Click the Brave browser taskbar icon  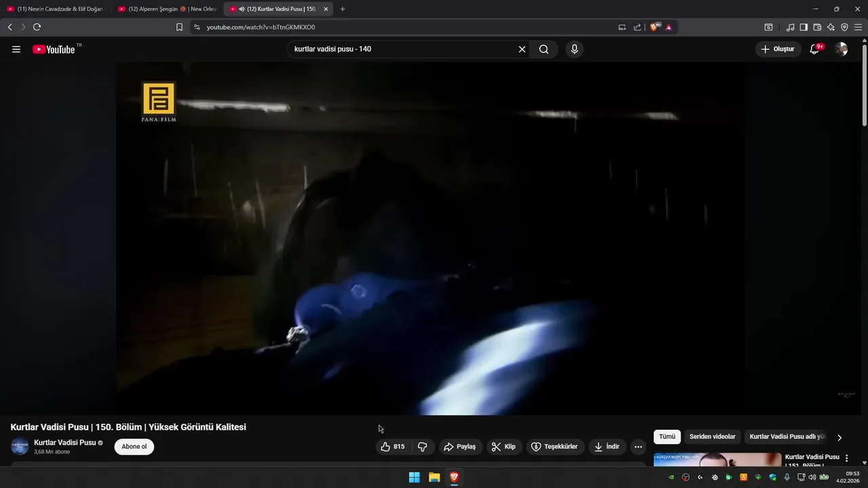tap(454, 477)
